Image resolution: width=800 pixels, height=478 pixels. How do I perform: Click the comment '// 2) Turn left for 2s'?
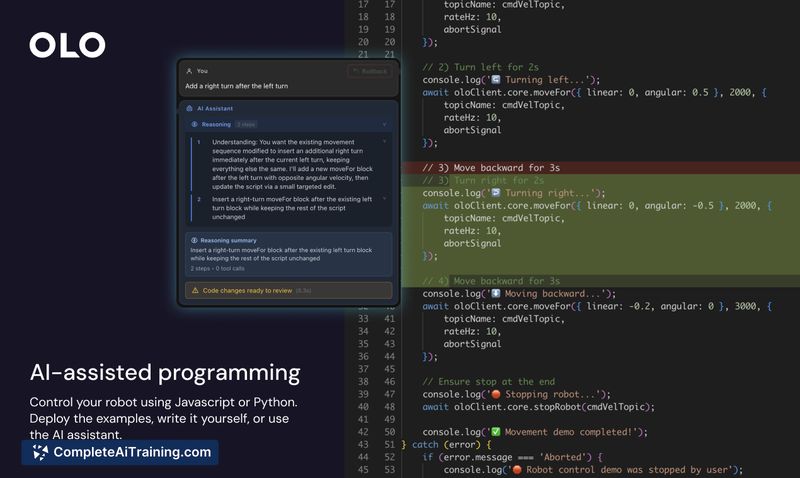click(x=480, y=67)
